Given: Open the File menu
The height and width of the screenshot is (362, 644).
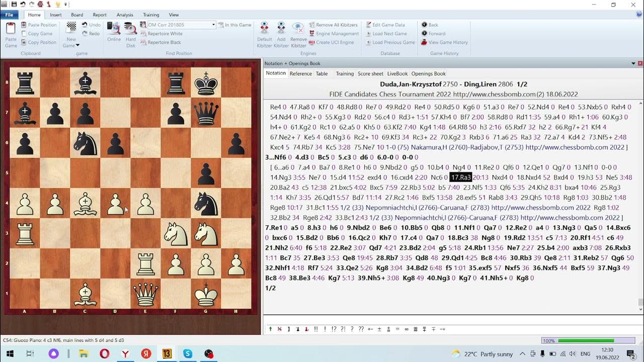Looking at the screenshot, I should [x=10, y=15].
